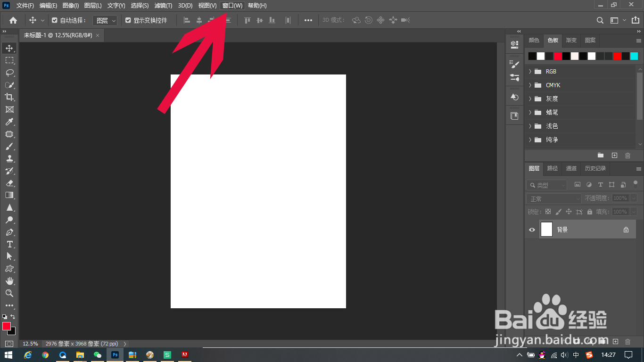Select the Lasso tool
The image size is (644, 362).
pos(9,73)
